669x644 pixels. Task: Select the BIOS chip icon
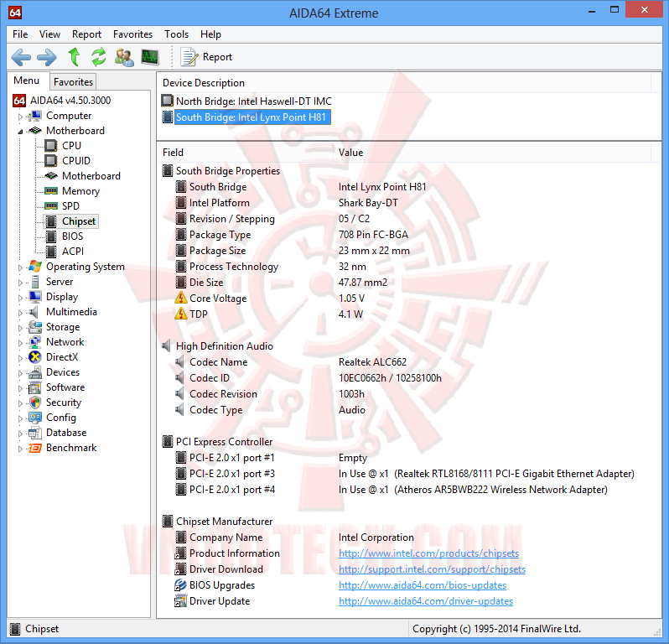tap(51, 236)
